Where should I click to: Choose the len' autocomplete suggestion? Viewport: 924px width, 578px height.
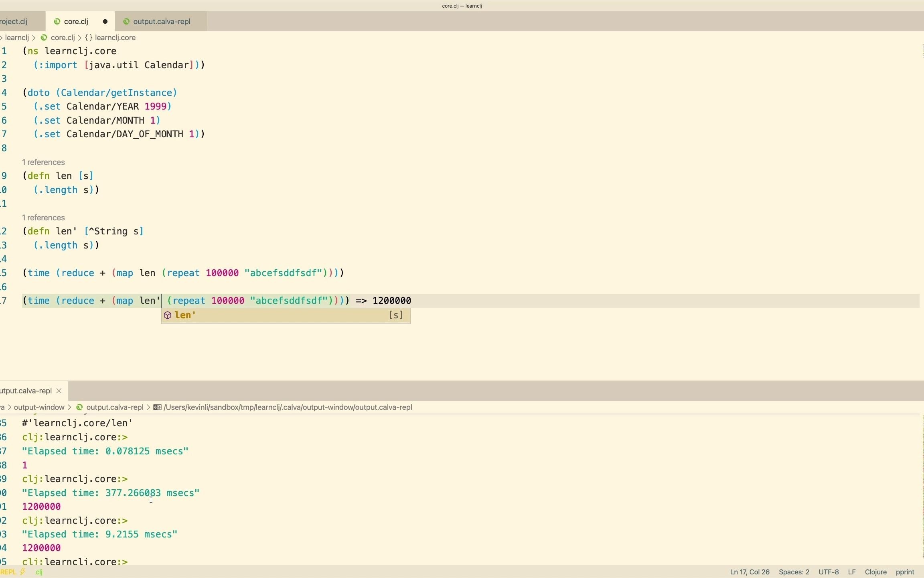286,315
